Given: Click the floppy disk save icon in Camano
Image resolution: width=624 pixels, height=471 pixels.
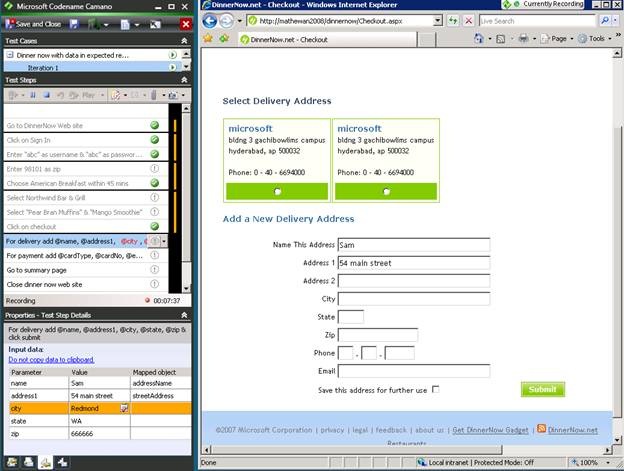Looking at the screenshot, I should (74, 24).
